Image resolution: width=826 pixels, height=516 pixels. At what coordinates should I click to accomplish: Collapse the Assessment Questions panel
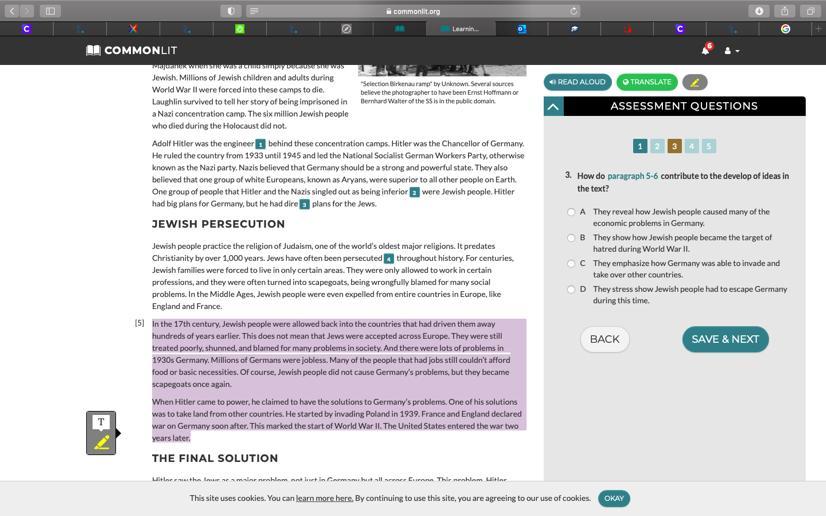553,106
